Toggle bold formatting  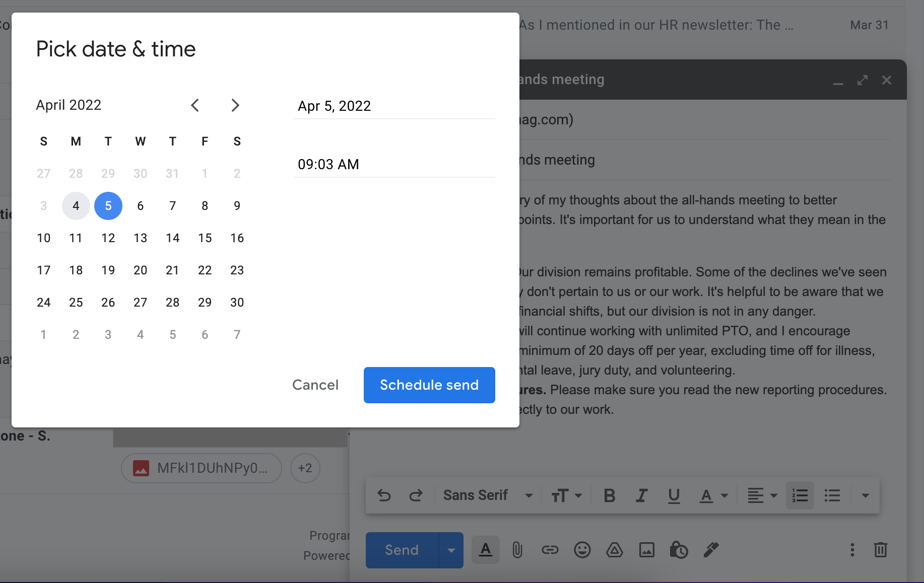coord(609,495)
